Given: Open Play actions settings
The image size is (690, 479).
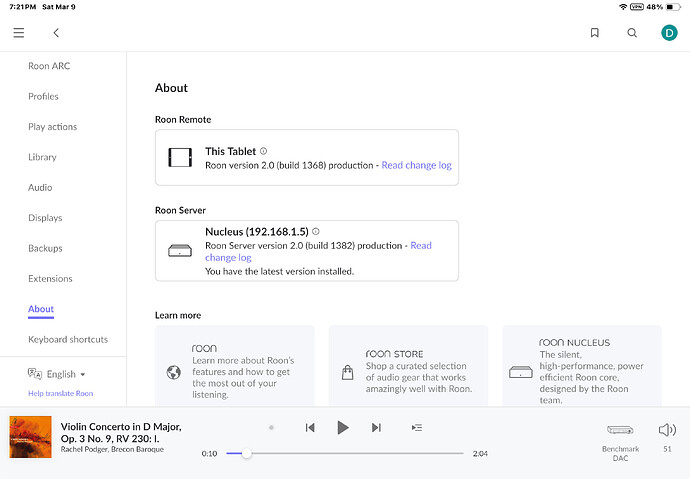Looking at the screenshot, I should pyautogui.click(x=52, y=127).
